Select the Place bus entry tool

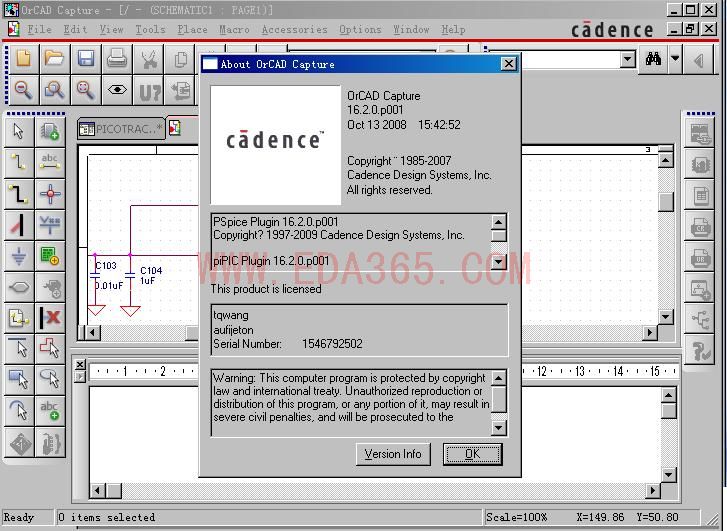pos(19,225)
